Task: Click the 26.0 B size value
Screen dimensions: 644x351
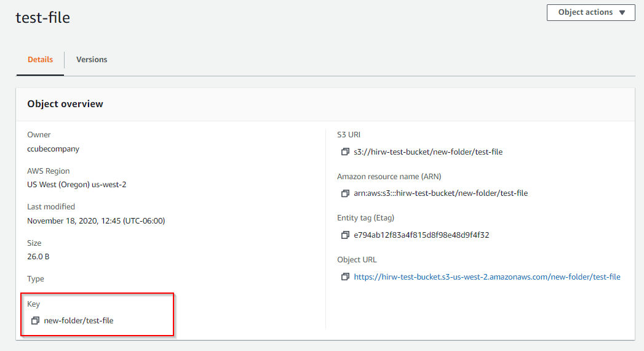Action: (38, 256)
